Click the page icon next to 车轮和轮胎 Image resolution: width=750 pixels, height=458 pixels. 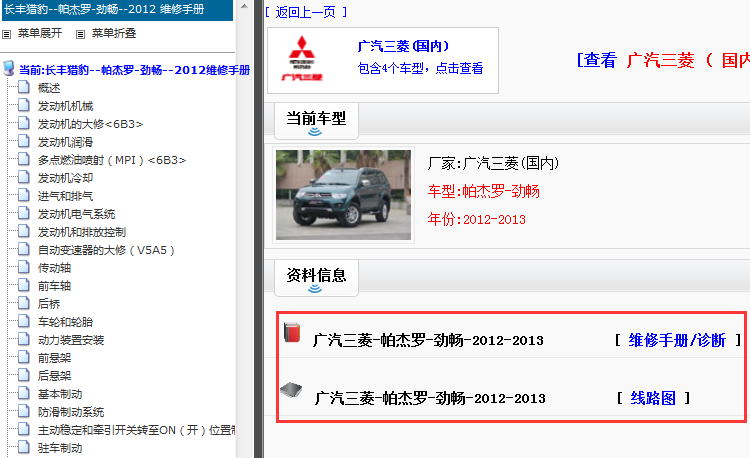[24, 322]
